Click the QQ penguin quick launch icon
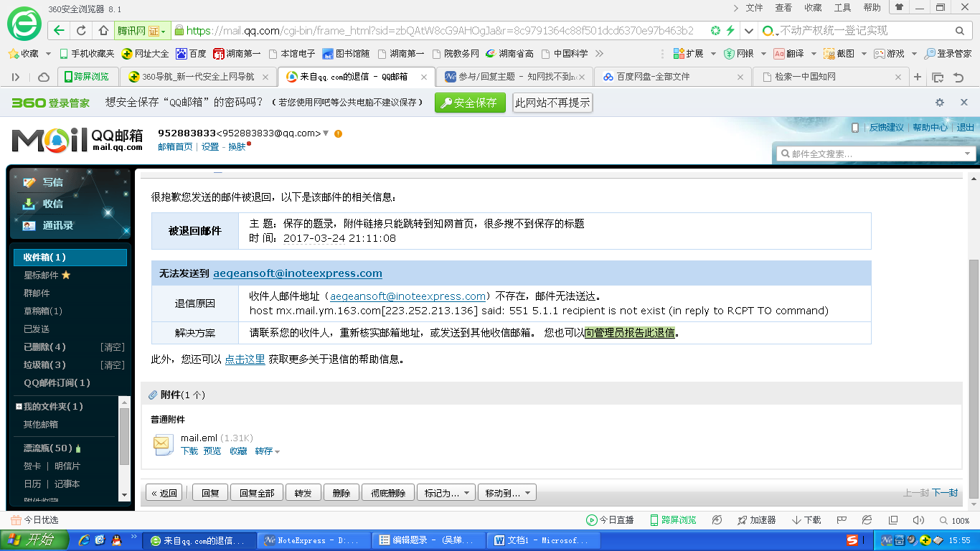This screenshot has width=980, height=551. pyautogui.click(x=117, y=540)
